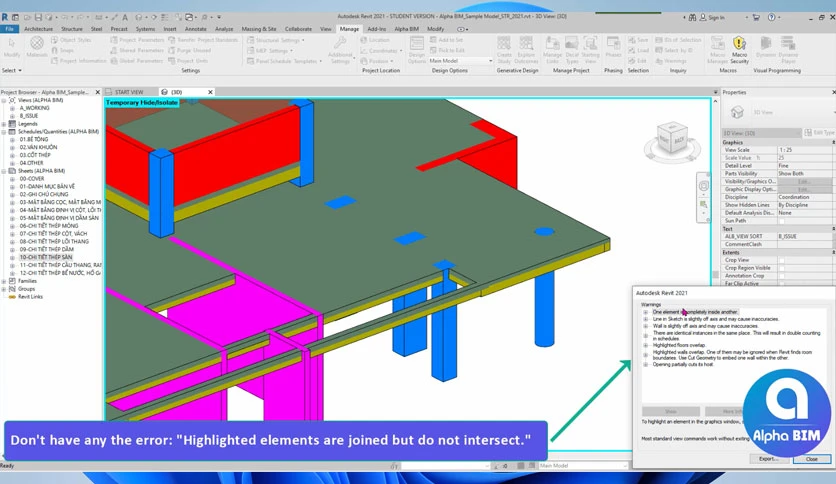
Task: Expand 'One element is completely inside another' warning
Action: (646, 312)
